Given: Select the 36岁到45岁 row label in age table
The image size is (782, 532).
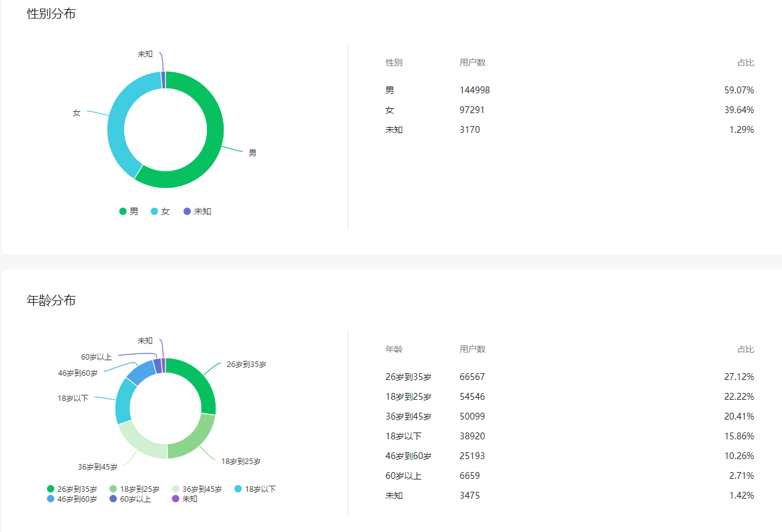Looking at the screenshot, I should click(x=408, y=416).
